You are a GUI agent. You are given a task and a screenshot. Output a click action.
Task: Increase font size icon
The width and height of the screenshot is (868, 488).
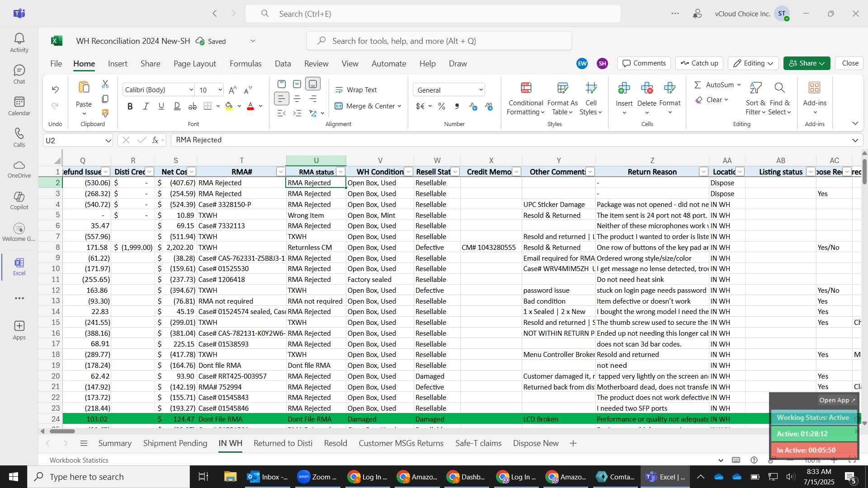tap(233, 90)
